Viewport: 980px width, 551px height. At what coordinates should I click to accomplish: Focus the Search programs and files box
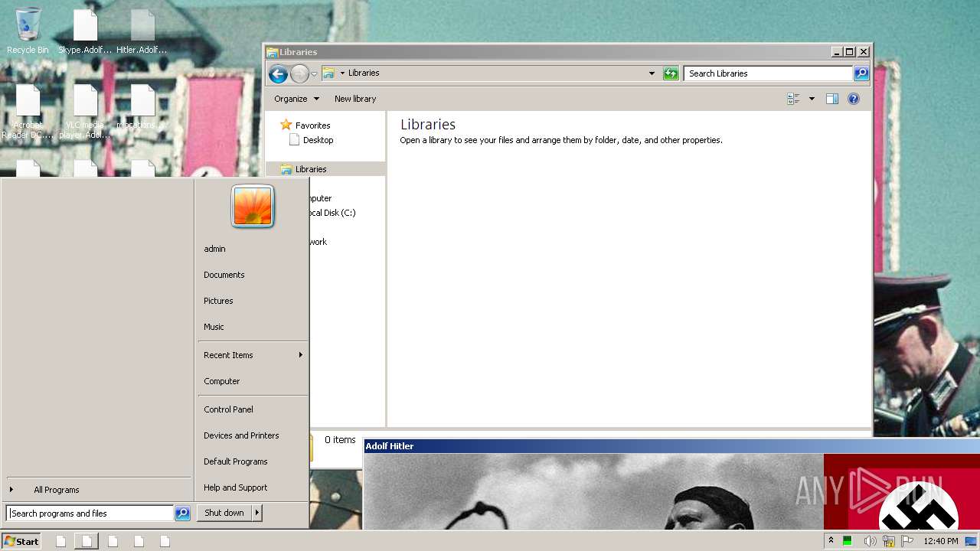click(90, 514)
